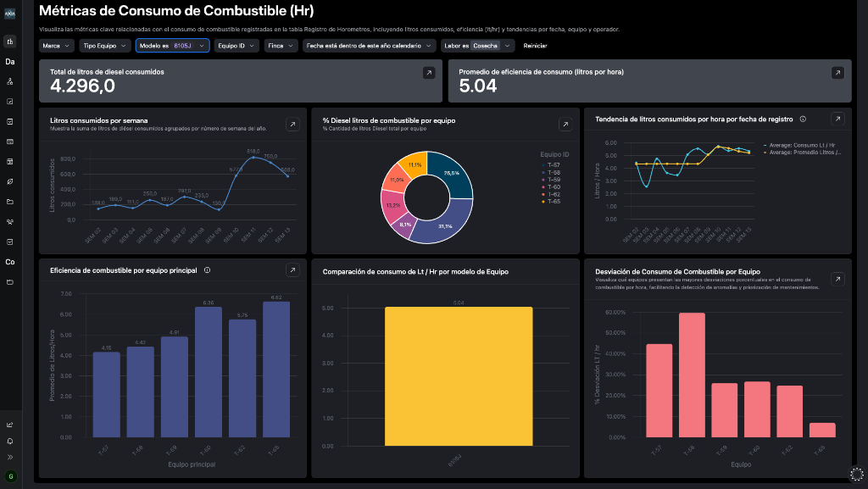
Task: Toggle T-58 series in donut legend
Action: [551, 173]
